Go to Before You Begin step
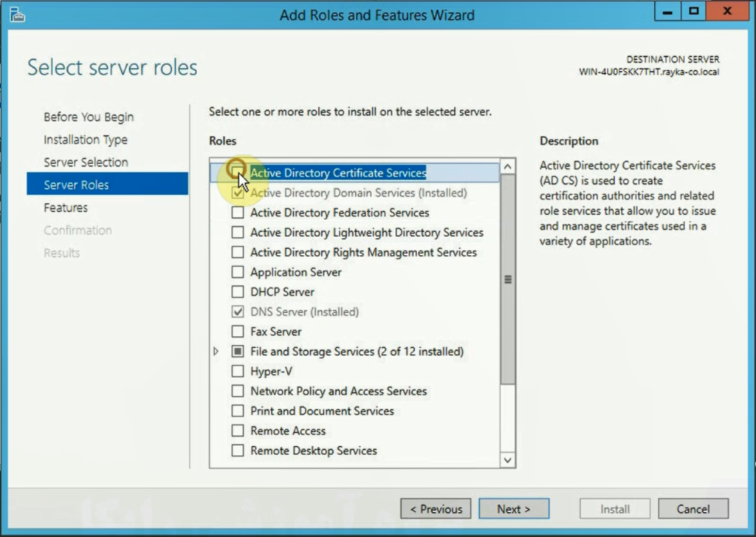This screenshot has height=537, width=756. 89,117
